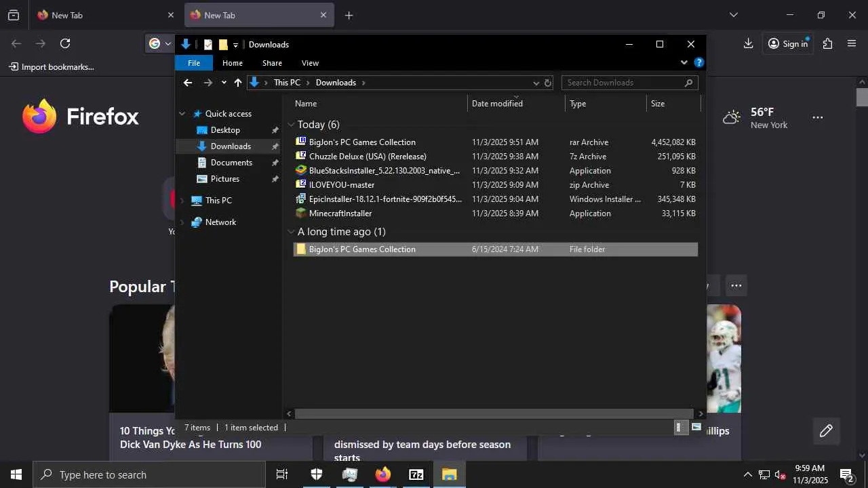Open the File tab in File Explorer
The height and width of the screenshot is (488, 868).
(194, 63)
